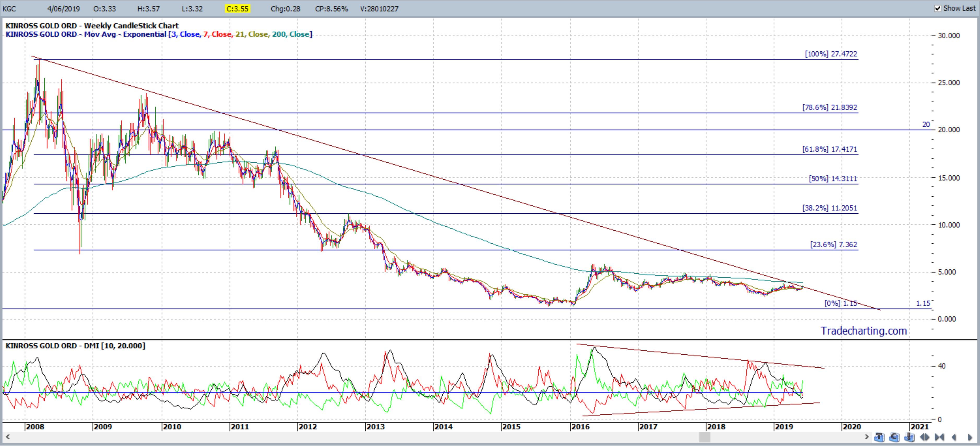The width and height of the screenshot is (980, 446).
Task: Click the 2016 year marker on time axis
Action: click(x=580, y=427)
